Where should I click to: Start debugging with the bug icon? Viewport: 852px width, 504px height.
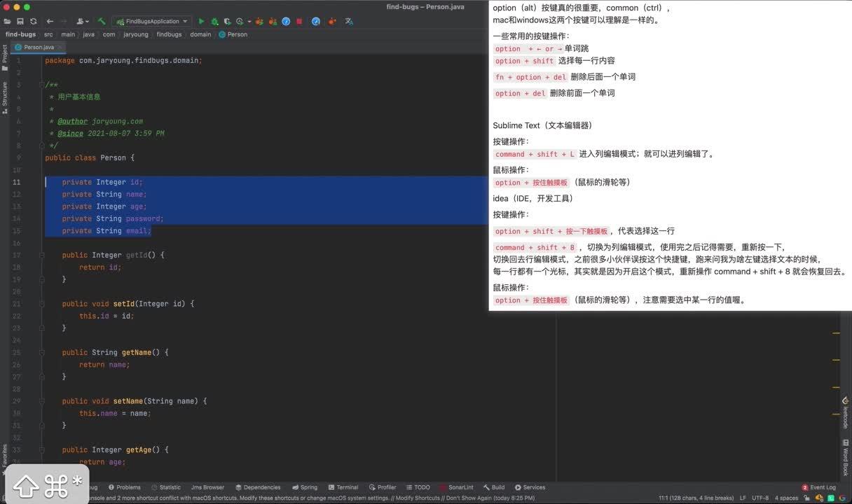tap(214, 22)
